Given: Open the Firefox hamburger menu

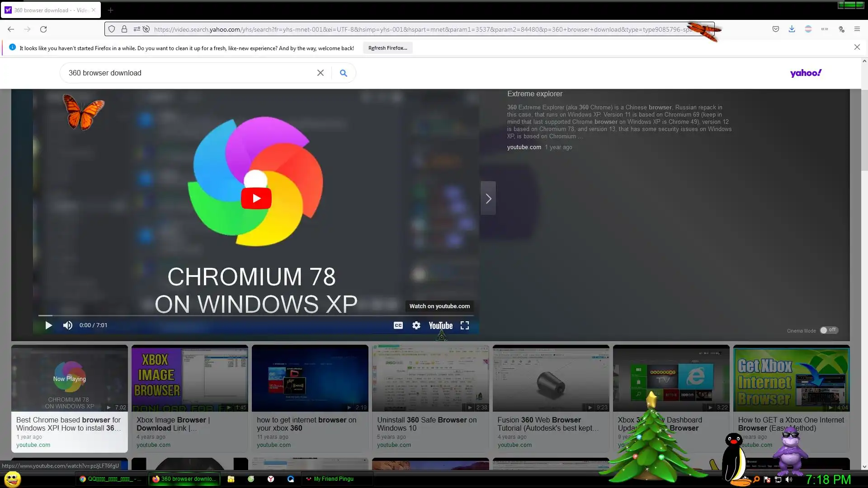Looking at the screenshot, I should (857, 29).
